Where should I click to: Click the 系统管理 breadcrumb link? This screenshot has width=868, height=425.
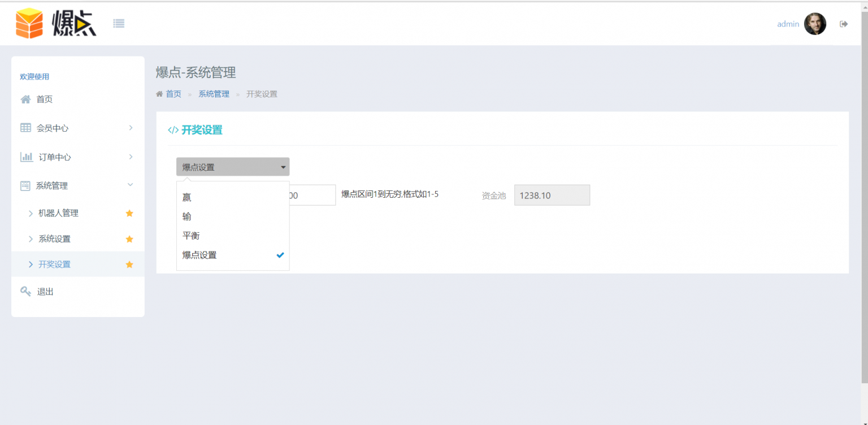coord(214,94)
